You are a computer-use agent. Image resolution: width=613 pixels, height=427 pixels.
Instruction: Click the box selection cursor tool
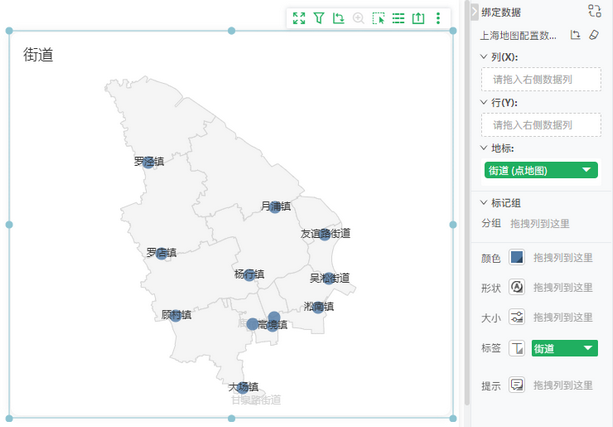[378, 18]
